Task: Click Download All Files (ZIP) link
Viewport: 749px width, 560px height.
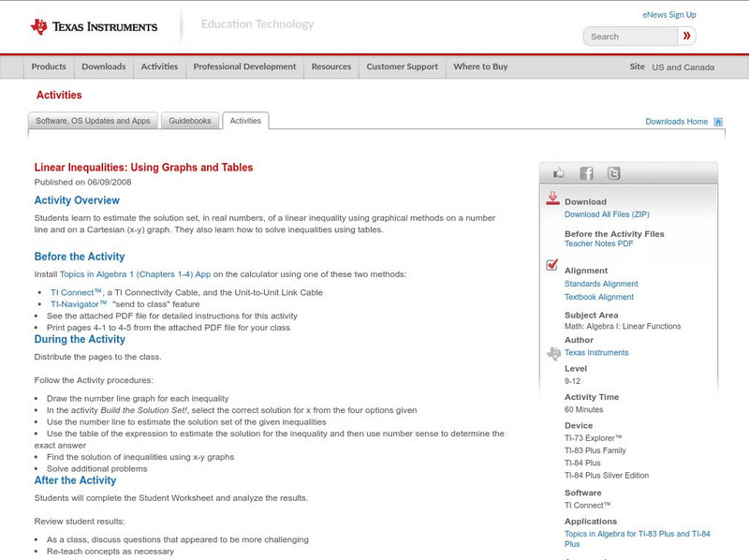Action: 607,214
